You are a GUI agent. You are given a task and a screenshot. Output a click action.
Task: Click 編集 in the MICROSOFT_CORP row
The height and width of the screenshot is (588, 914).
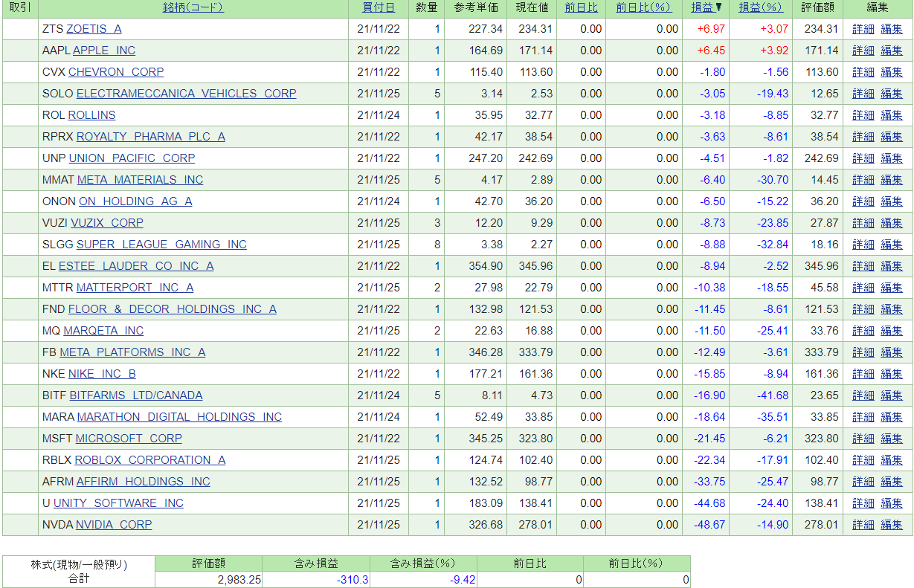tap(892, 439)
